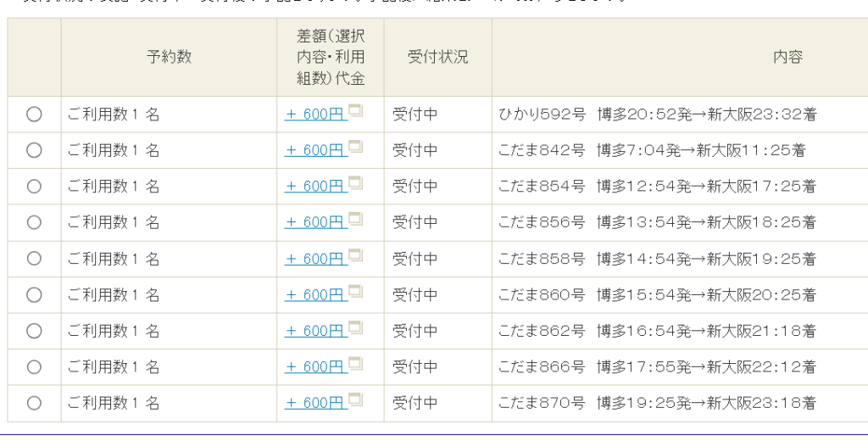The height and width of the screenshot is (447, 868).
Task: Pick the こだま860号 train option
Action: click(34, 294)
